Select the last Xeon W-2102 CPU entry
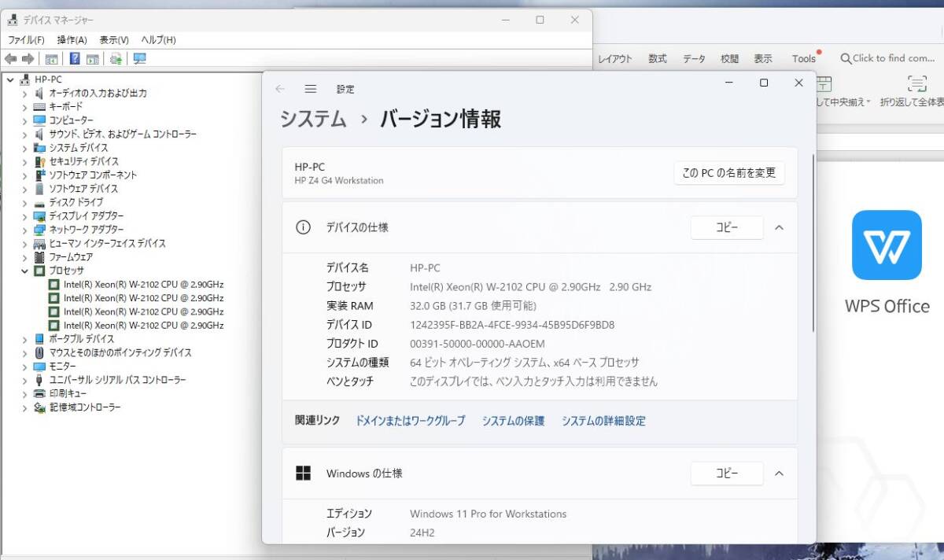944x560 pixels. point(143,325)
